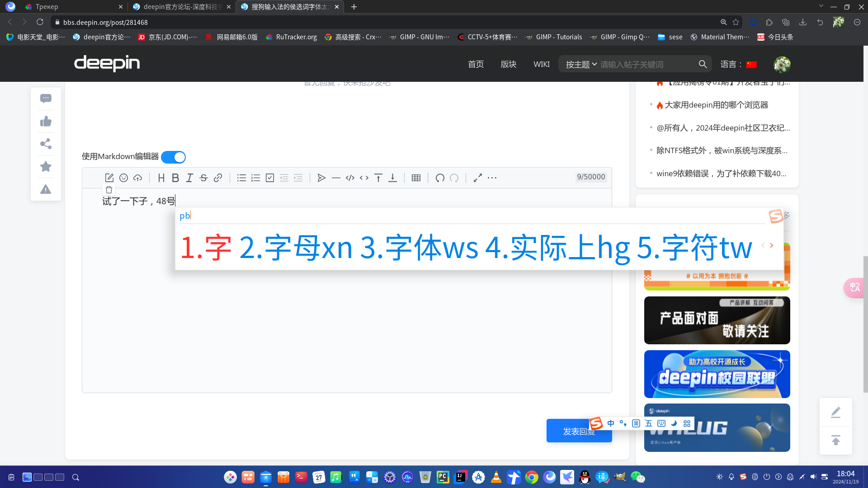Viewport: 868px width, 488px height.
Task: Insert task list checkbox item
Action: (270, 178)
